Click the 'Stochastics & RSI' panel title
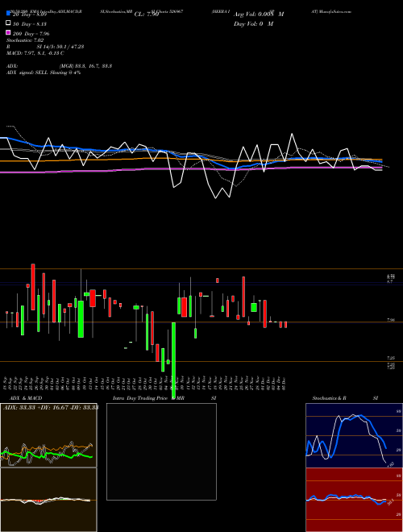Image resolution: width=403 pixels, height=532 pixels. (345, 398)
